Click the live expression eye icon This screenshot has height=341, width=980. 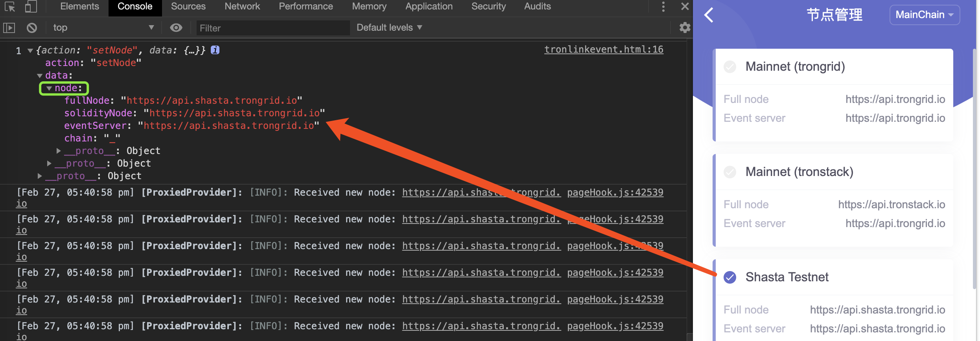(176, 27)
